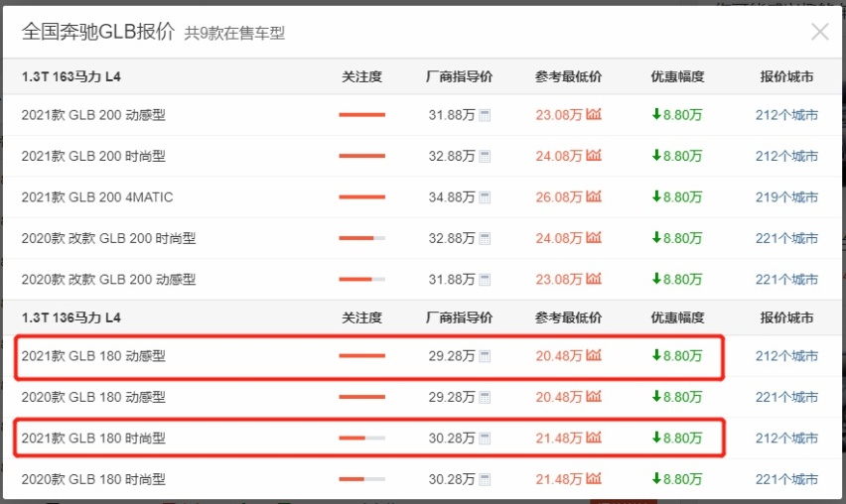Open the 2020款 改款 GLB 200 时尚型 model link

108,238
